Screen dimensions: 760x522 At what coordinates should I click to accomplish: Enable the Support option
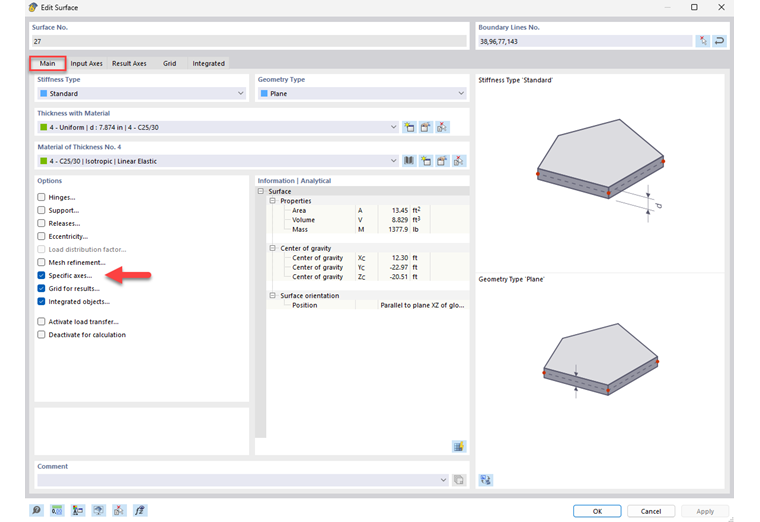click(41, 210)
